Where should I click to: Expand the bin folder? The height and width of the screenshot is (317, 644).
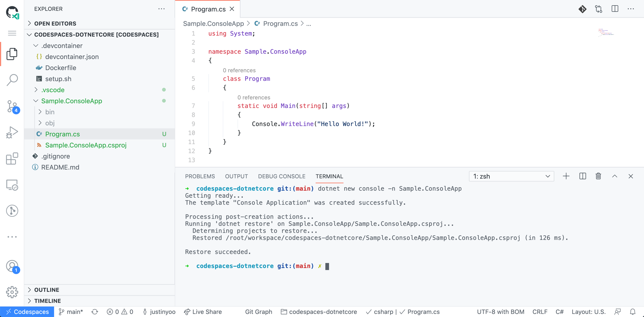tap(100, 112)
